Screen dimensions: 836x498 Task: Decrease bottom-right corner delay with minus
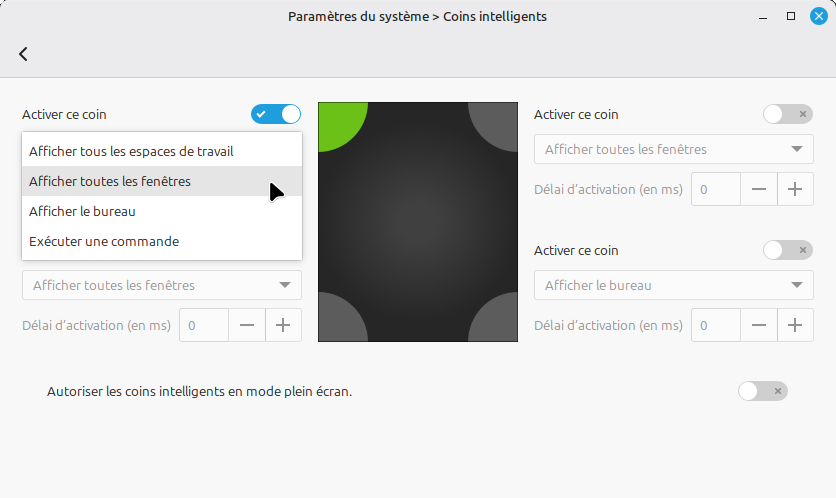click(759, 325)
